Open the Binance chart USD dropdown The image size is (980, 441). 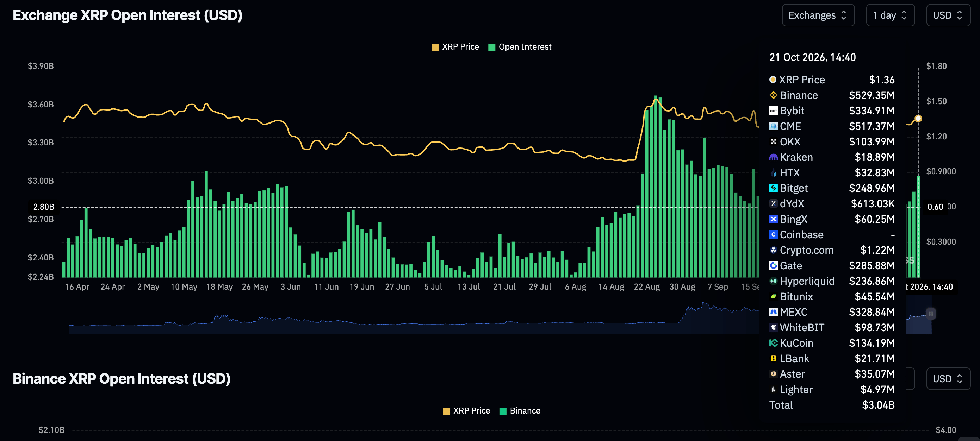948,379
